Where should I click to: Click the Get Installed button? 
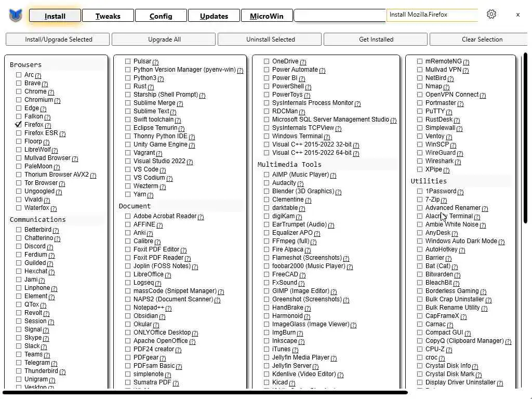(376, 39)
